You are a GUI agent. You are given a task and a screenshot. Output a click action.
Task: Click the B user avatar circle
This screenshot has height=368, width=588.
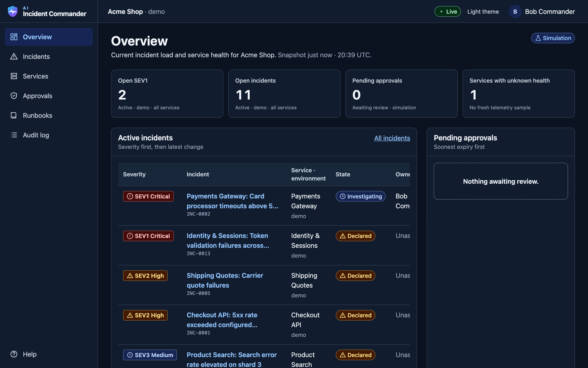click(515, 11)
